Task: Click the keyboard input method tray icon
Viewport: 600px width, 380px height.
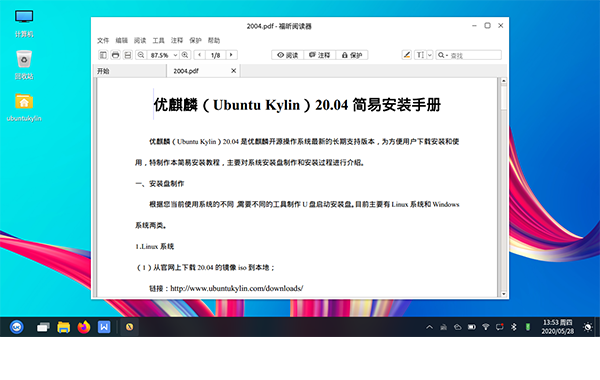Action: (443, 327)
